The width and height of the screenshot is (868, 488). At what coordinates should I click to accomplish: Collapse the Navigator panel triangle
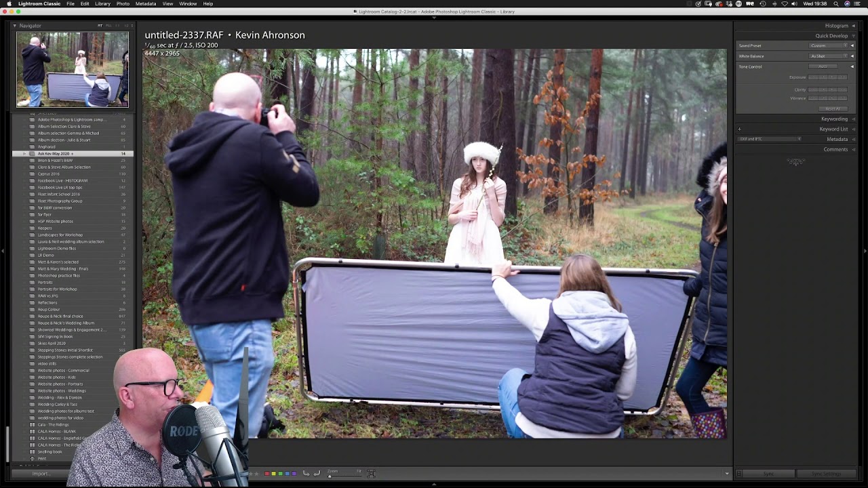[15, 26]
